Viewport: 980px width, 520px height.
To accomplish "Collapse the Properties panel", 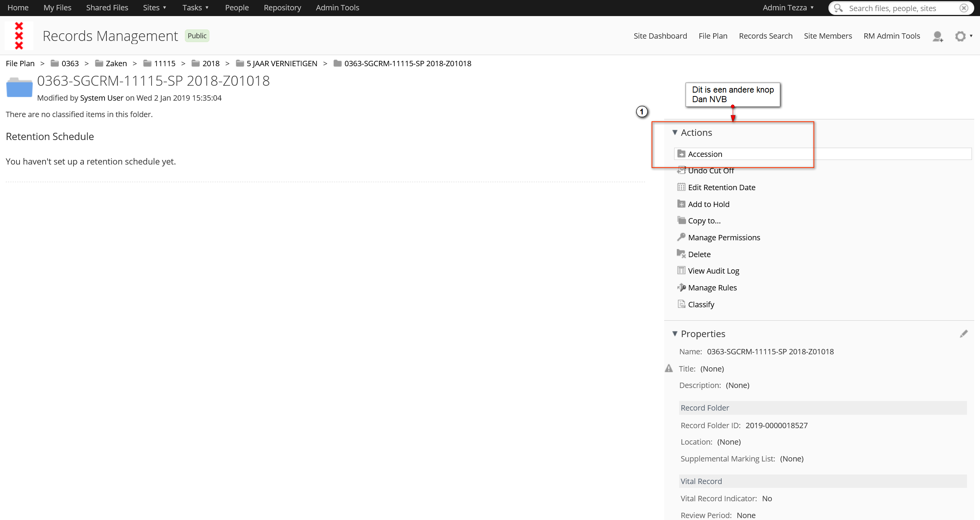I will pyautogui.click(x=675, y=334).
